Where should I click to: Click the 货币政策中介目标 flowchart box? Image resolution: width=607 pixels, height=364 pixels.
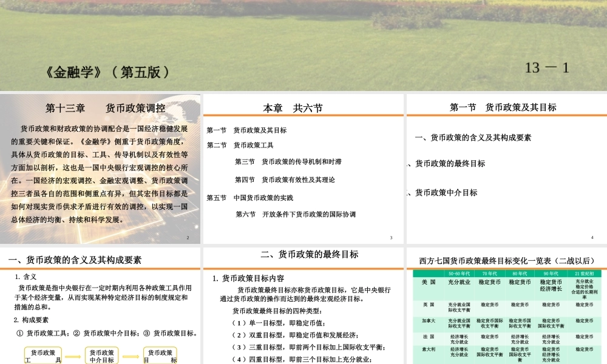(x=102, y=355)
